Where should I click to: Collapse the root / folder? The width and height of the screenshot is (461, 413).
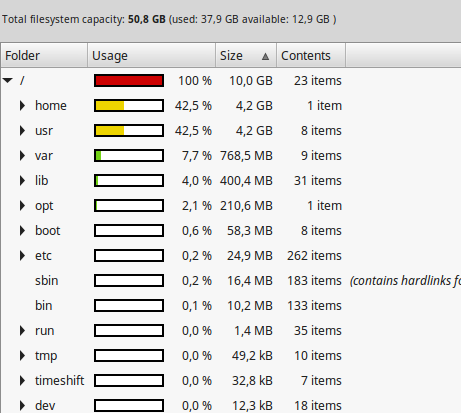point(8,80)
